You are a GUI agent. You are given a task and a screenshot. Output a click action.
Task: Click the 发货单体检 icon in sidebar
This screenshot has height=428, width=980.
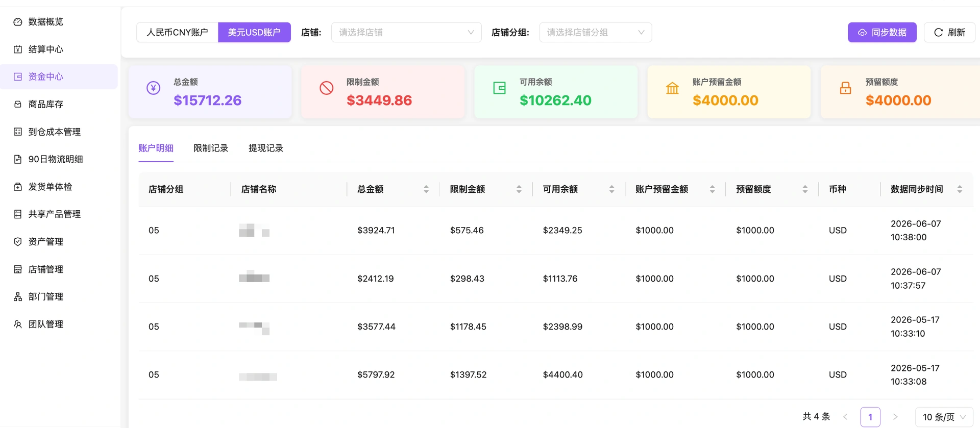(18, 187)
